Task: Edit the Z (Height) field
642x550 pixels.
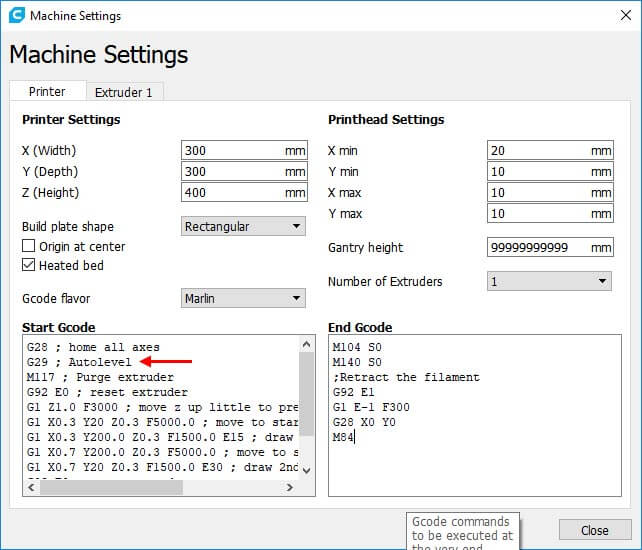Action: pos(244,192)
